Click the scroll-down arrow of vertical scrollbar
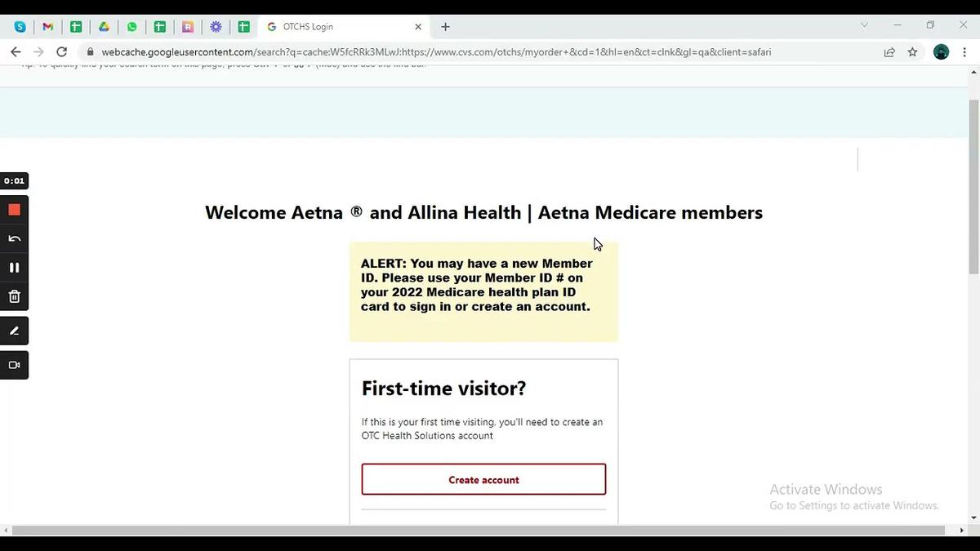The image size is (980, 551). (x=973, y=518)
